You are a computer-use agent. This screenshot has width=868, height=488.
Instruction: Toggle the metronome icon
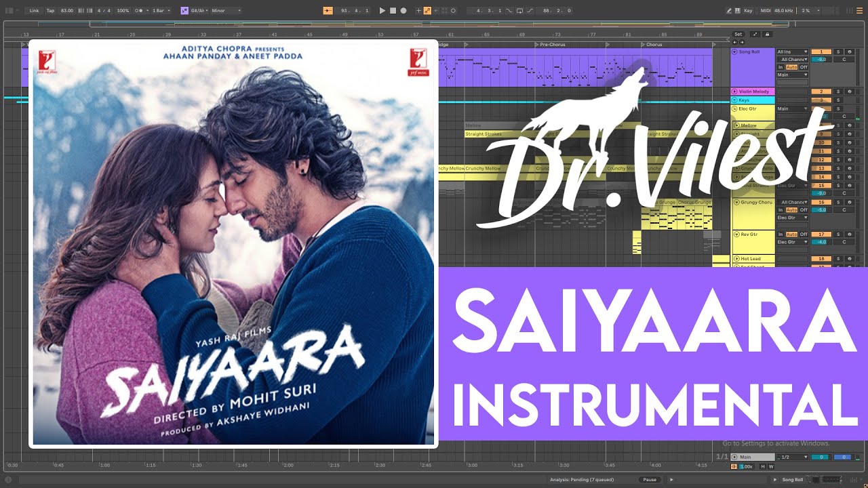pos(139,11)
